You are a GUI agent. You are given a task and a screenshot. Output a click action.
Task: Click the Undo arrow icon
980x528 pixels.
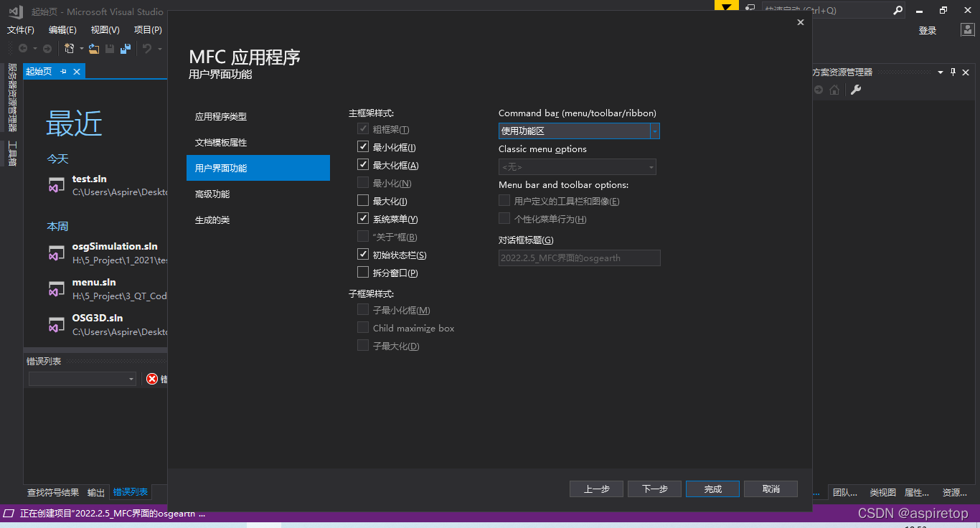point(146,49)
